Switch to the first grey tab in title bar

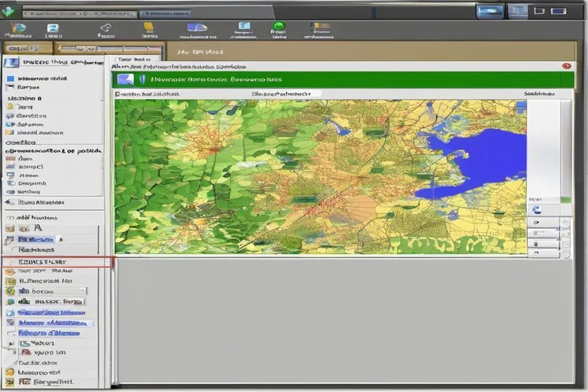(x=79, y=14)
